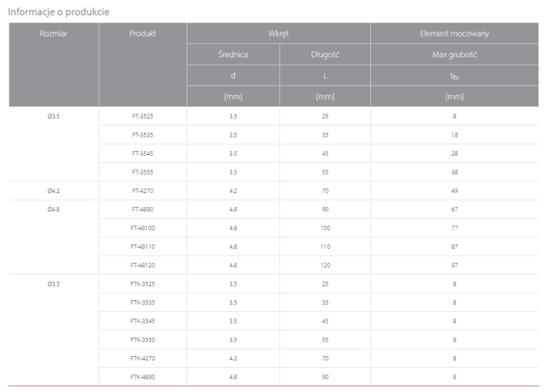Click the Informacje o produkcie heading
The height and width of the screenshot is (392, 551).
(59, 12)
